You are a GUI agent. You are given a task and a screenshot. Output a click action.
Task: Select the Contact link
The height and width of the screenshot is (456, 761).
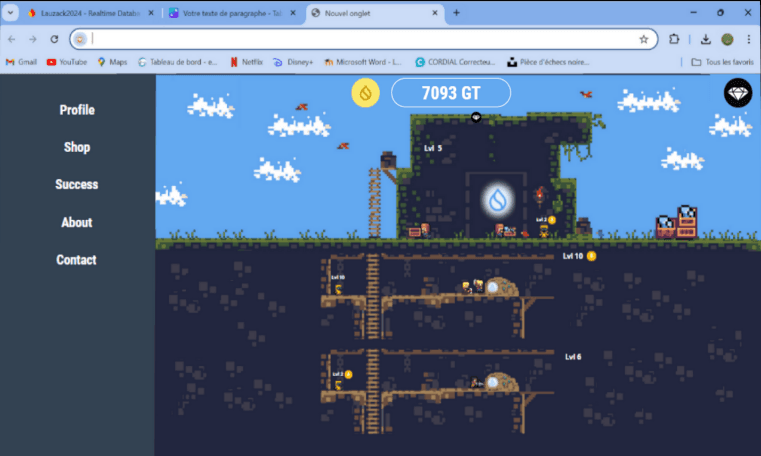[x=77, y=260]
